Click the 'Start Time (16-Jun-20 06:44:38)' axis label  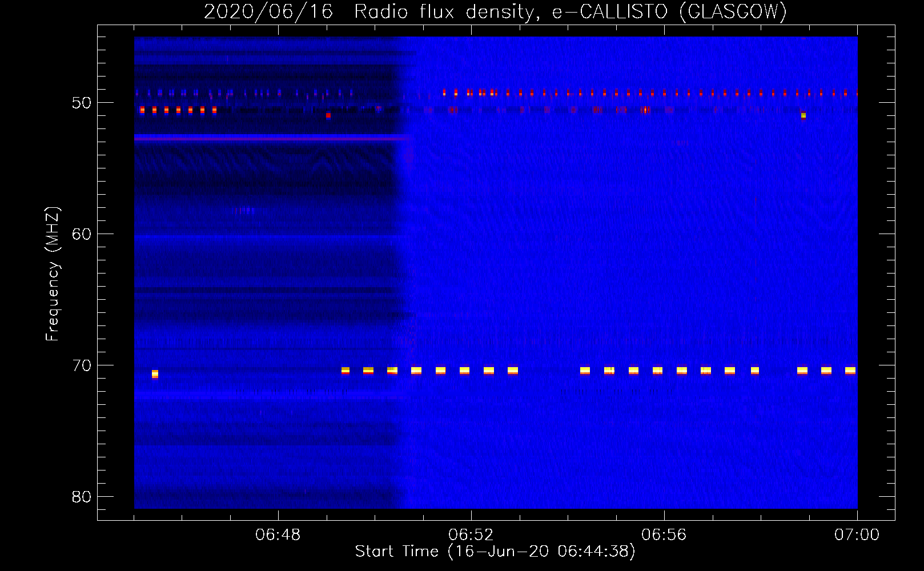coord(495,552)
